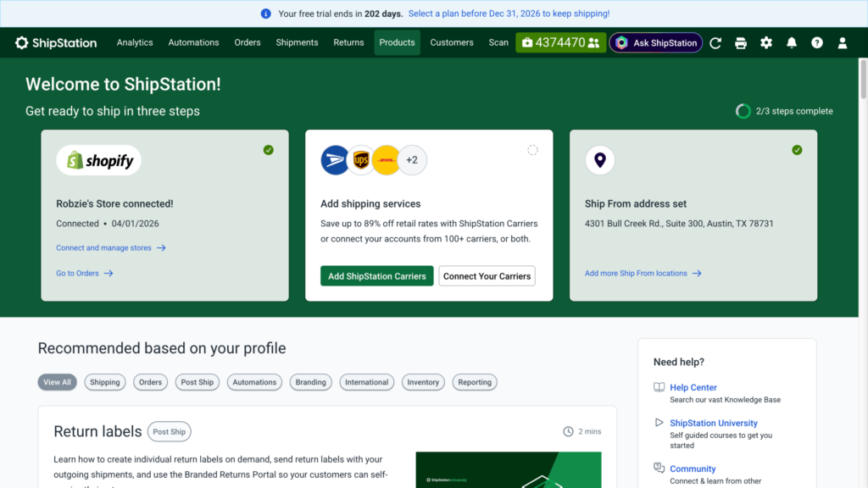Click the shipping services incomplete step circle
The image size is (868, 488).
(x=532, y=150)
